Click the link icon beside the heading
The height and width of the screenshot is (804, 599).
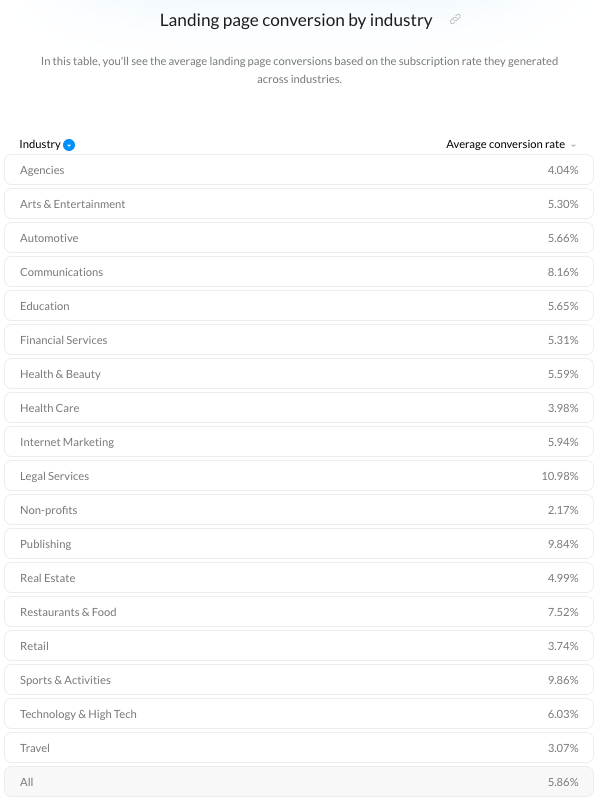pyautogui.click(x=455, y=19)
